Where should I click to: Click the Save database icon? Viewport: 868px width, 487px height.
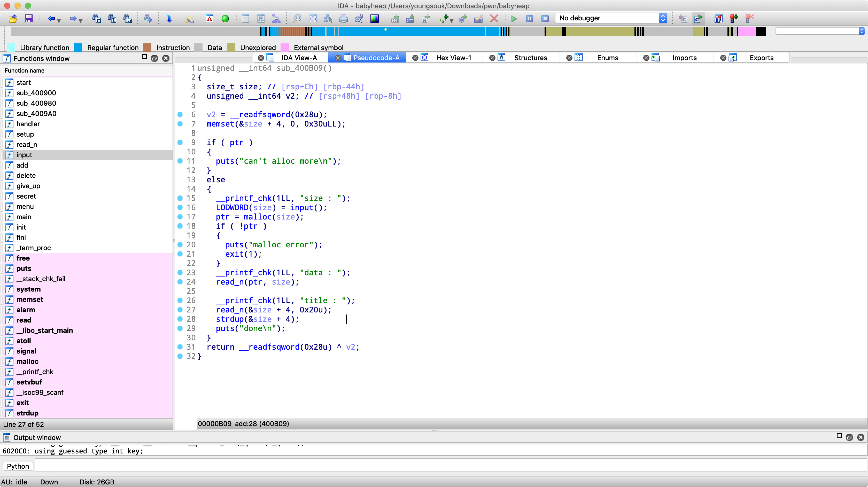pyautogui.click(x=29, y=19)
